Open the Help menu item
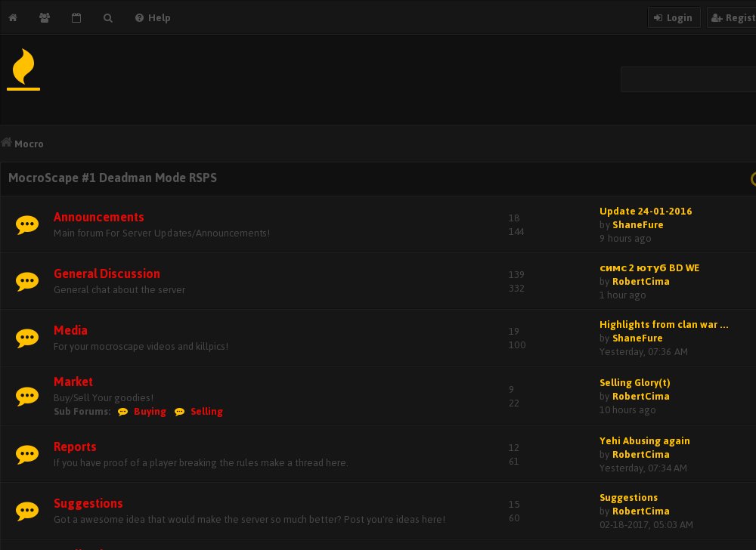This screenshot has width=756, height=550. [153, 17]
